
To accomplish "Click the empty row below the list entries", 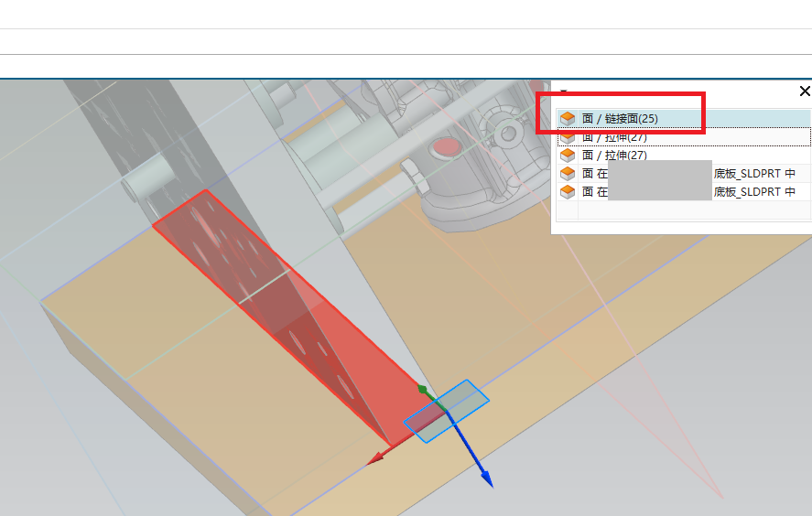I will pos(682,210).
